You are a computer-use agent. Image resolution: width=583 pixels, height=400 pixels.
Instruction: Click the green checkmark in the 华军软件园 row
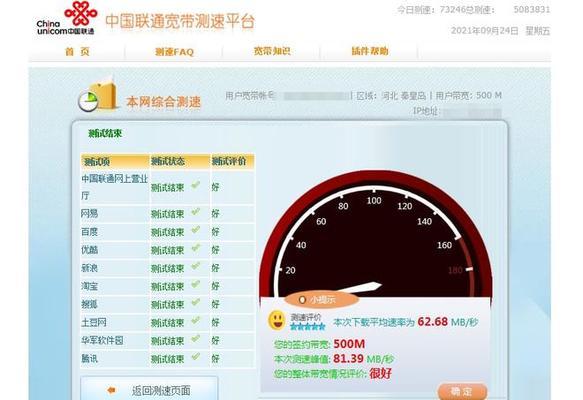click(196, 339)
